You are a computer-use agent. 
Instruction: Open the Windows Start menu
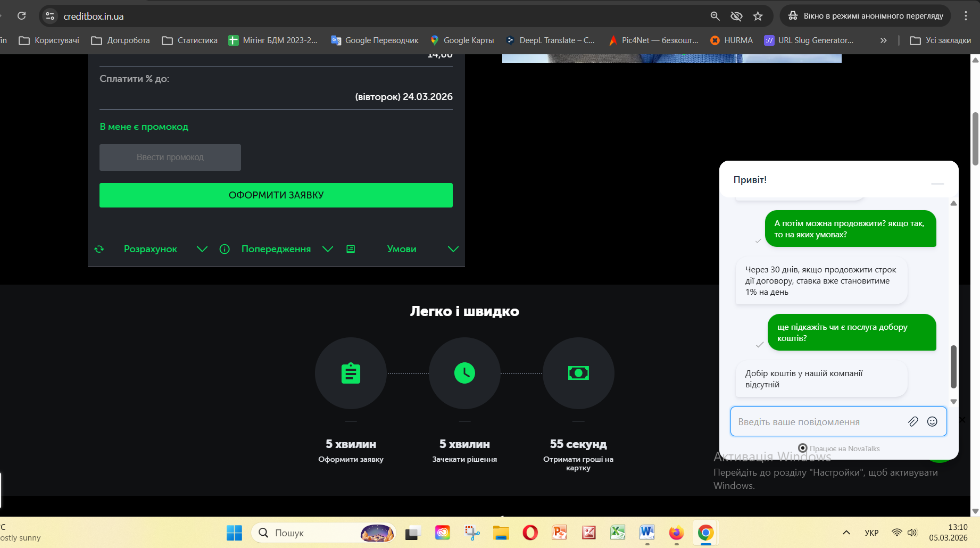pyautogui.click(x=234, y=533)
